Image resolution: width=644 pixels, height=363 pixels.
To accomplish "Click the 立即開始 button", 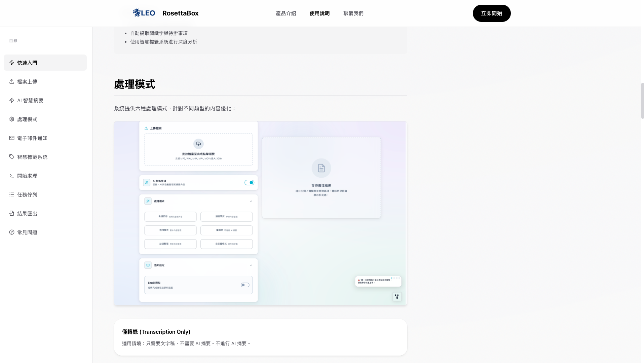I will click(x=491, y=13).
